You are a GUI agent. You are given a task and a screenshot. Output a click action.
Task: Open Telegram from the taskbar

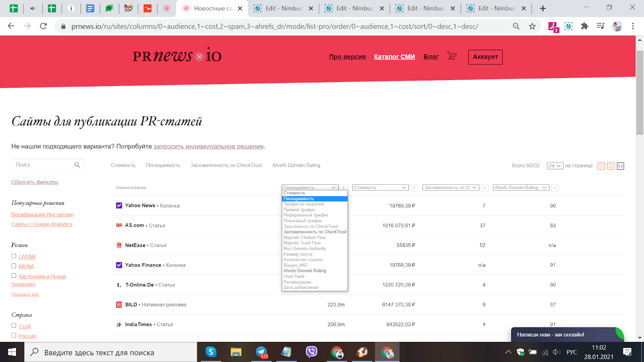[262, 352]
